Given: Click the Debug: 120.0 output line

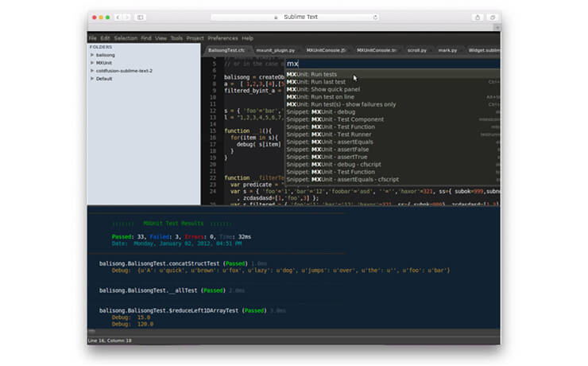Looking at the screenshot, I should [x=133, y=324].
